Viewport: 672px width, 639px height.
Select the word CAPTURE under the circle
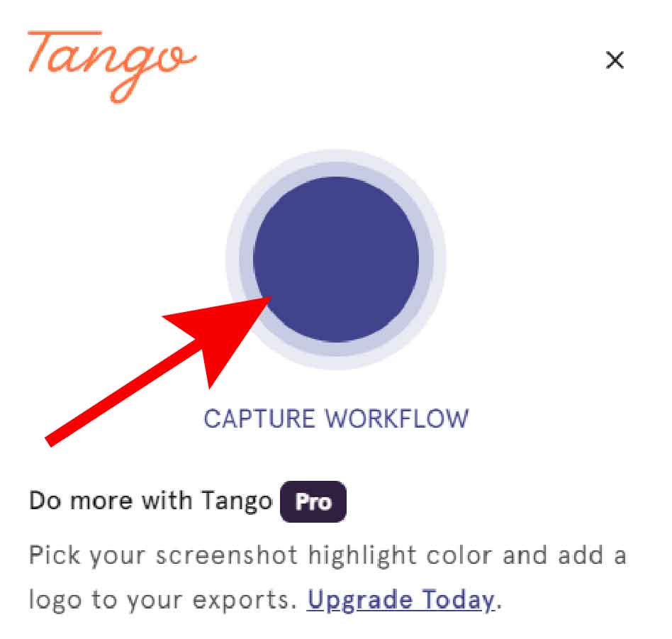tap(259, 418)
